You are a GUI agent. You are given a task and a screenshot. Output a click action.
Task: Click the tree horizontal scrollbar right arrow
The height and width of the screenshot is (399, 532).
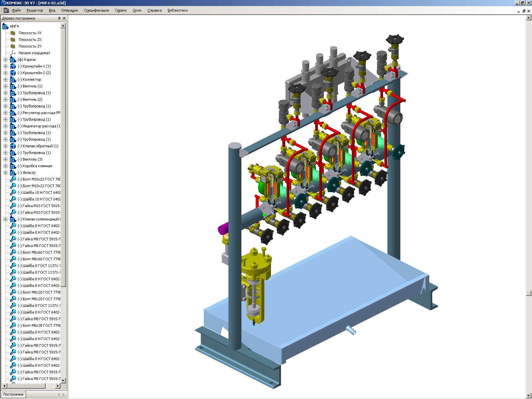point(58,386)
